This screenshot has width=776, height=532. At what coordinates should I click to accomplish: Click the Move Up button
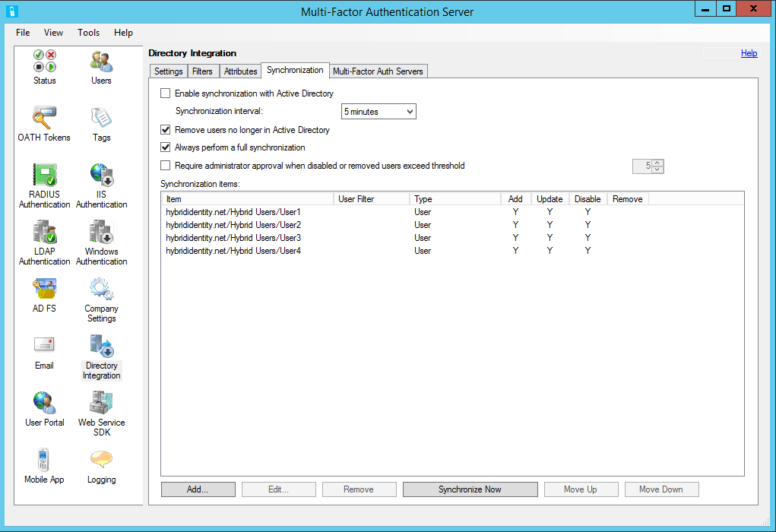[x=581, y=489]
